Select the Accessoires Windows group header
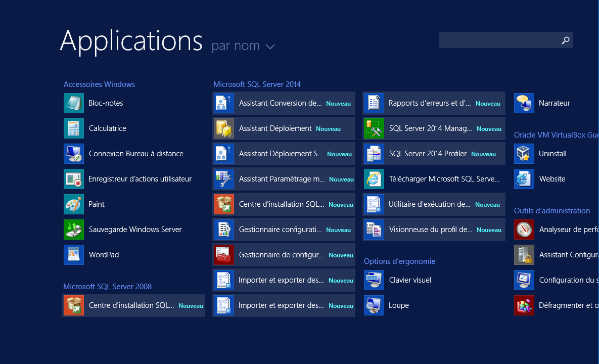The image size is (599, 364). (x=99, y=84)
